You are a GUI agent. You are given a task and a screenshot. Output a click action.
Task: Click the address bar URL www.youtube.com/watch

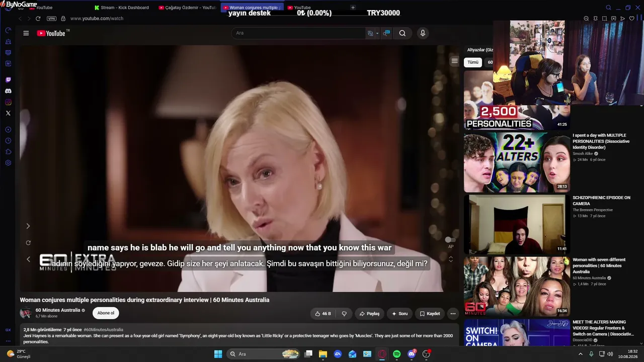97,19
